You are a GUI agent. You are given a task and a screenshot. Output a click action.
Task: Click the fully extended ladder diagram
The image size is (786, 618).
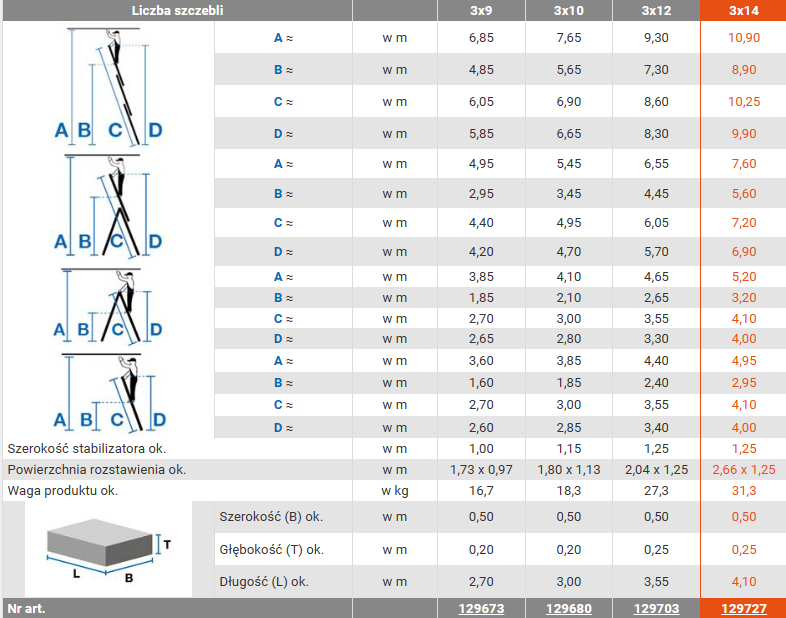107,86
